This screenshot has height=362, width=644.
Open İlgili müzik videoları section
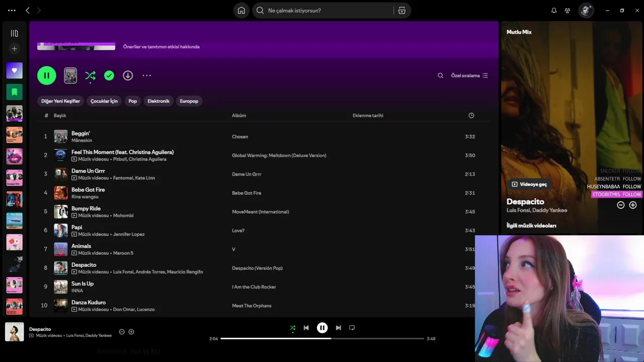click(531, 226)
